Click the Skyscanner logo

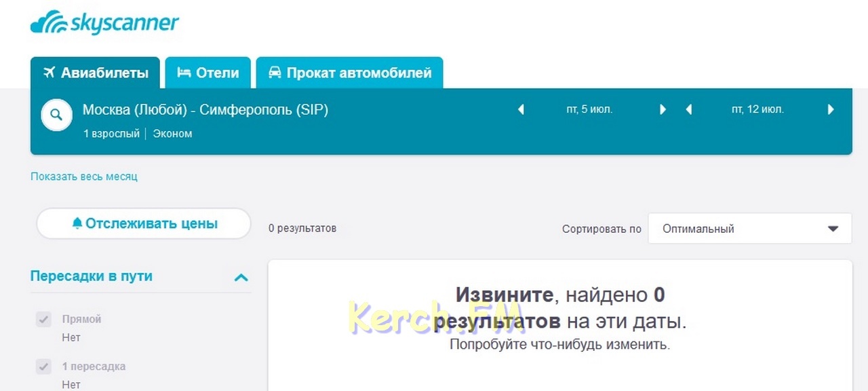104,23
